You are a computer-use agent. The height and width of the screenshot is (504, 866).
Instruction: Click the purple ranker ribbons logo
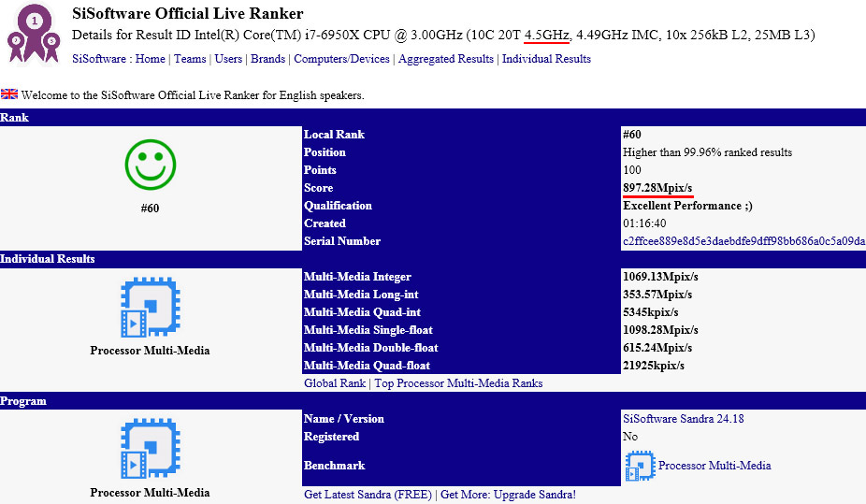(x=33, y=35)
